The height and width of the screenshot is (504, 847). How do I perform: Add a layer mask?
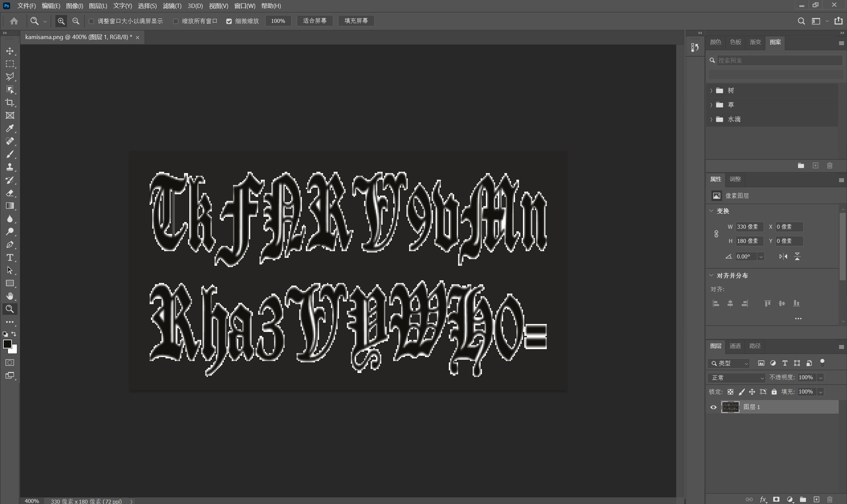pyautogui.click(x=776, y=499)
